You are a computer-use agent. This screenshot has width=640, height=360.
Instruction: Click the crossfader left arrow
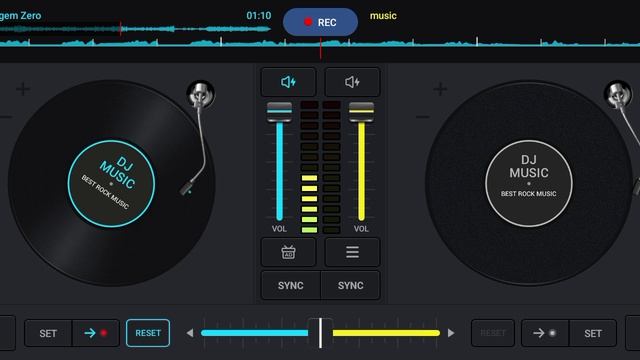point(190,333)
